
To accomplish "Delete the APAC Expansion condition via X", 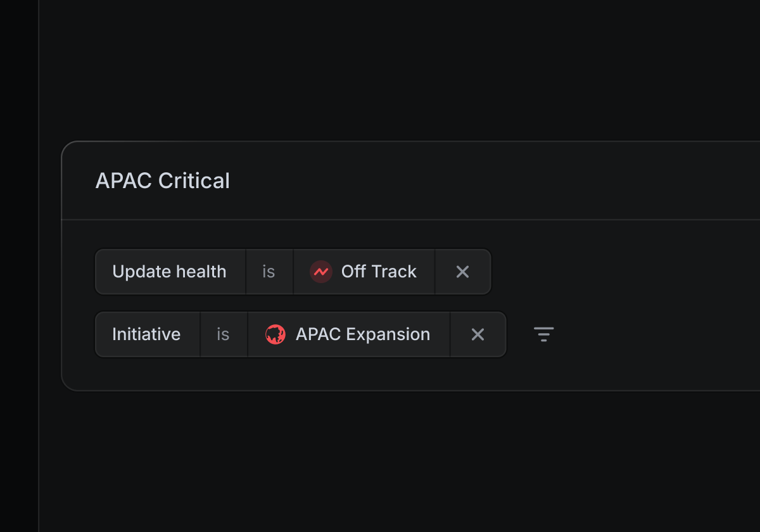I will pos(478,334).
